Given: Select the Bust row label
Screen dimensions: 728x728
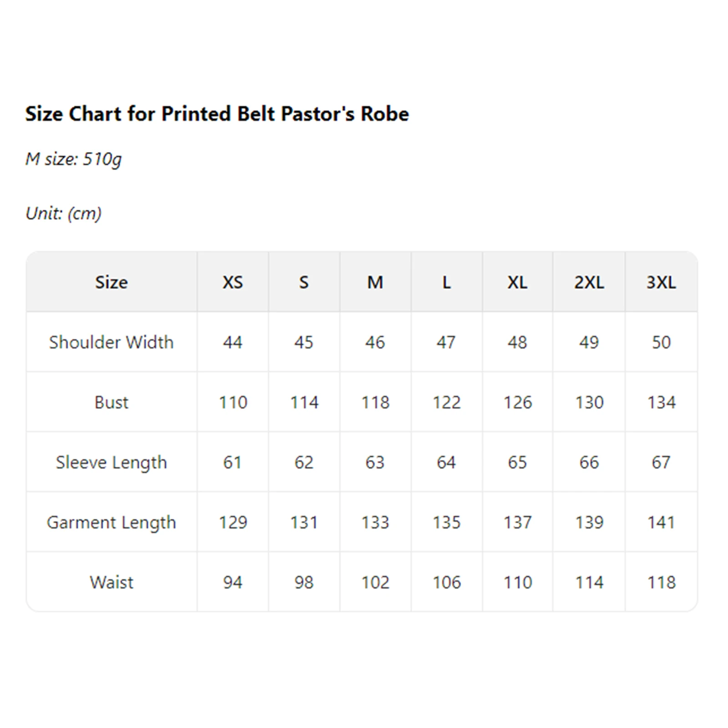Looking at the screenshot, I should tap(111, 402).
